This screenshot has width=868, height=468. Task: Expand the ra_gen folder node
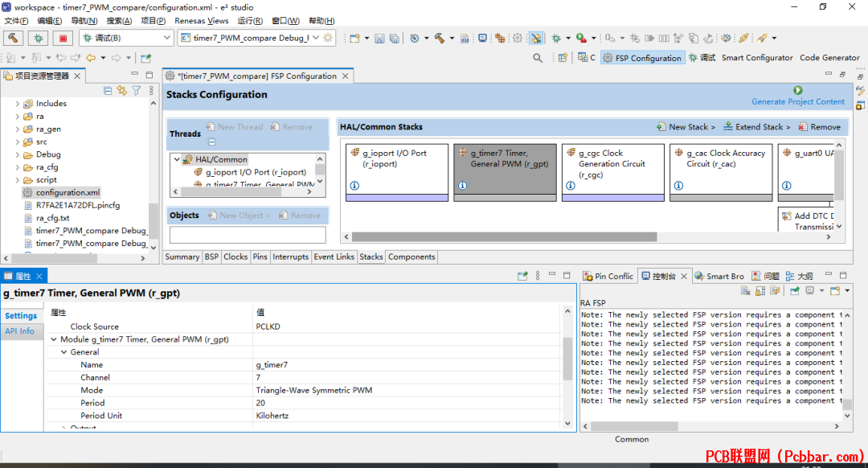[x=17, y=129]
